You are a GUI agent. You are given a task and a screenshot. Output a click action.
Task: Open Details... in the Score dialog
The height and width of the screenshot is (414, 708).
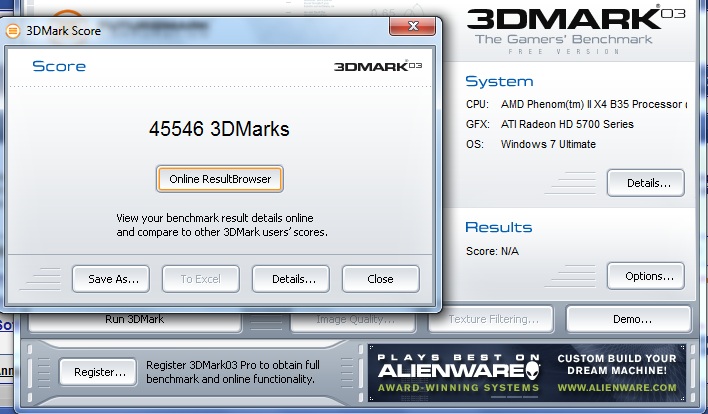tap(293, 279)
